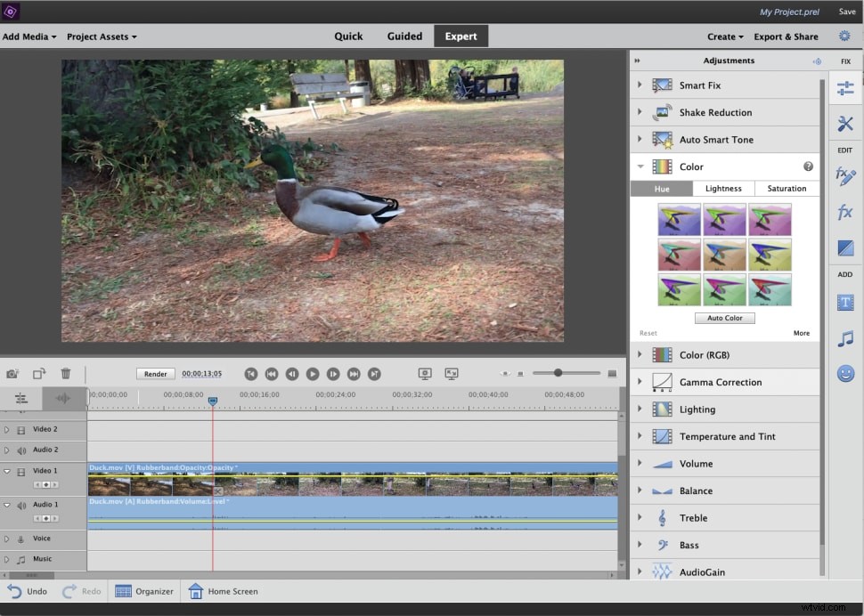Screen dimensions: 864x616
Task: Click the trash icon to delete selection
Action: pyautogui.click(x=64, y=374)
